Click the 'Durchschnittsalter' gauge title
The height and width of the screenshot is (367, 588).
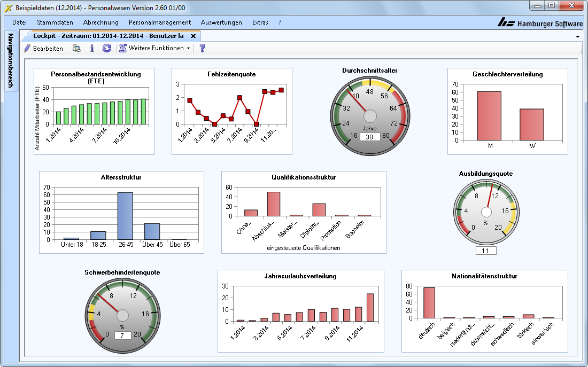370,71
